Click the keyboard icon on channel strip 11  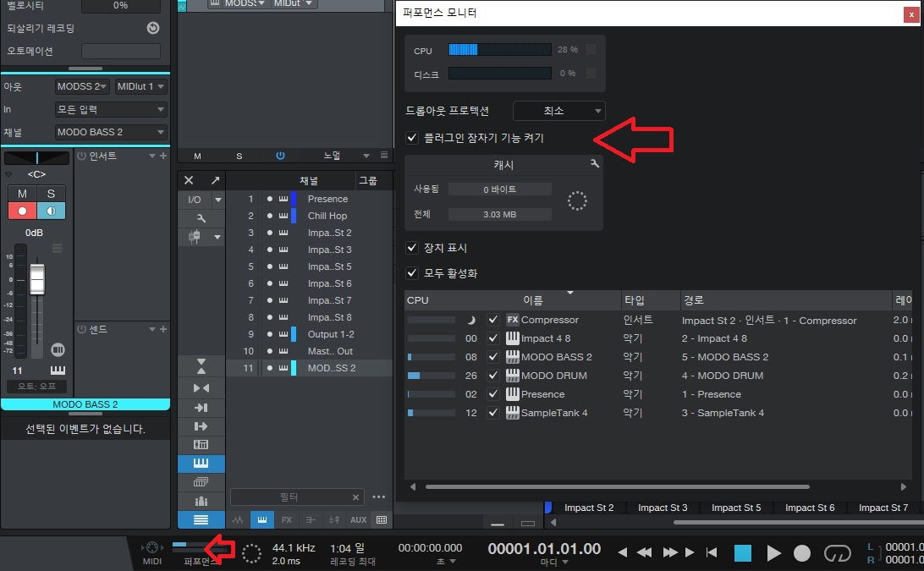58,370
